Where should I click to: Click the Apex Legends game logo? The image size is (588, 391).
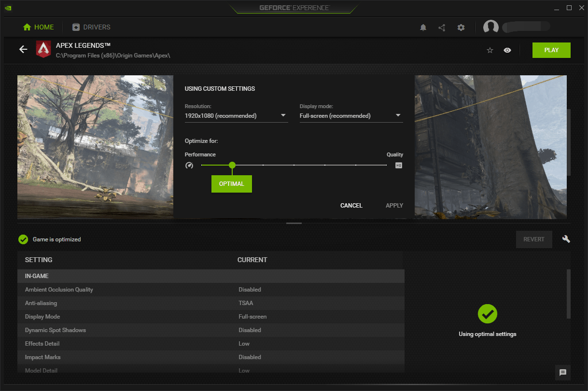[43, 49]
